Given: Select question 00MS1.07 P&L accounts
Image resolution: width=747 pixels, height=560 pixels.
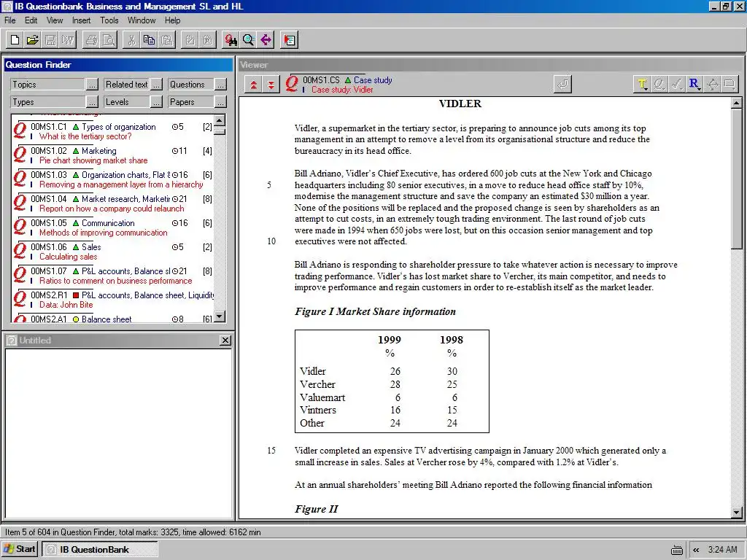Looking at the screenshot, I should coord(113,276).
